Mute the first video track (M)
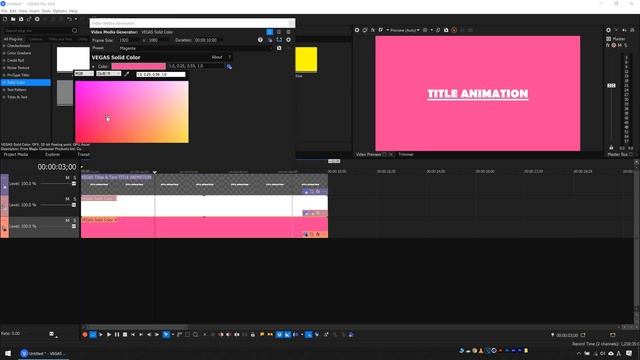Screen dimensions: 640x360 click(x=67, y=178)
